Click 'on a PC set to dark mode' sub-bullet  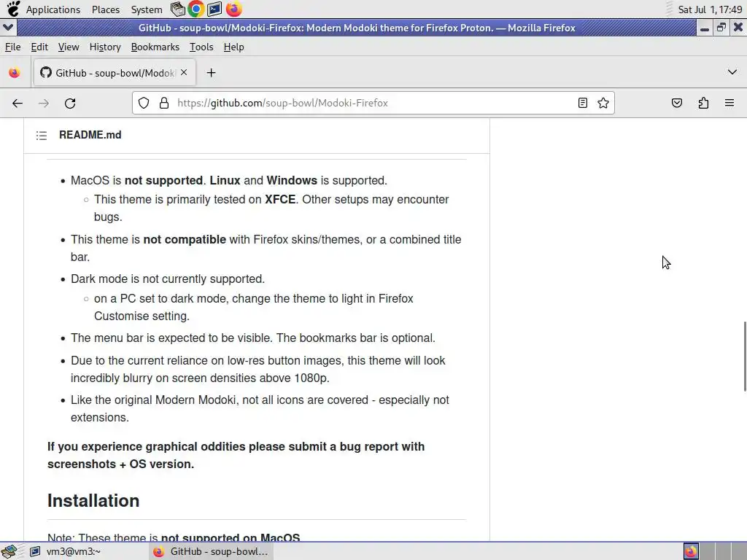click(x=253, y=307)
